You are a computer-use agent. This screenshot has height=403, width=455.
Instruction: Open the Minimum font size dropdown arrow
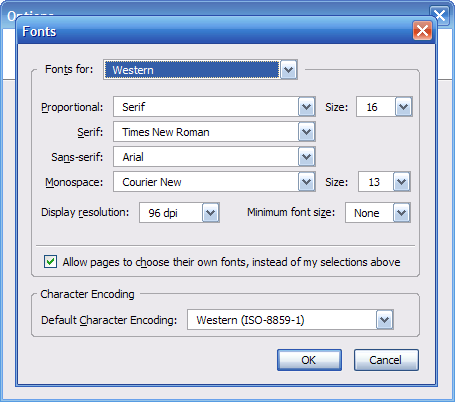tap(401, 213)
